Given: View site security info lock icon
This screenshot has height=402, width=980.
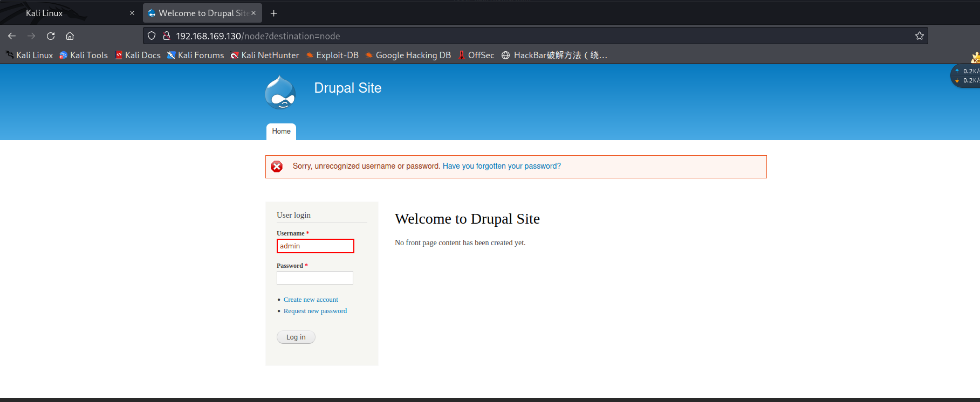Looking at the screenshot, I should click(167, 36).
